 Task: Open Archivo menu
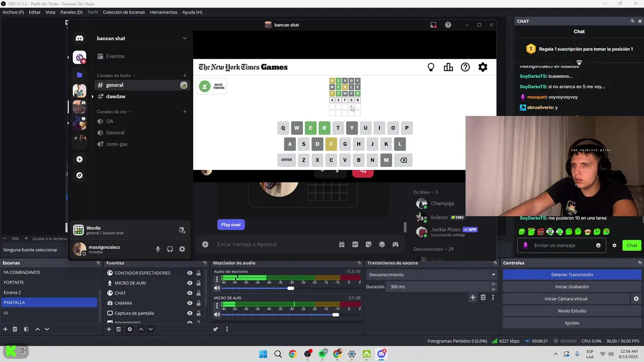13,12
